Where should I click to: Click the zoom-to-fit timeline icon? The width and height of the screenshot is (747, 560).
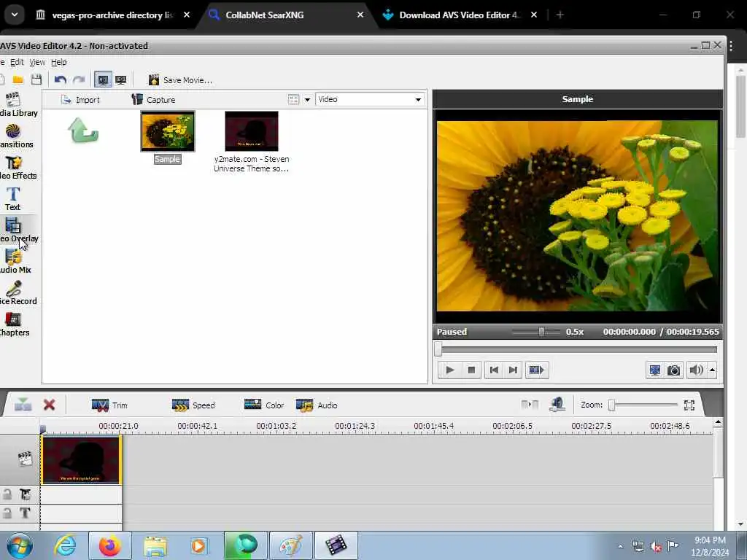tap(689, 405)
